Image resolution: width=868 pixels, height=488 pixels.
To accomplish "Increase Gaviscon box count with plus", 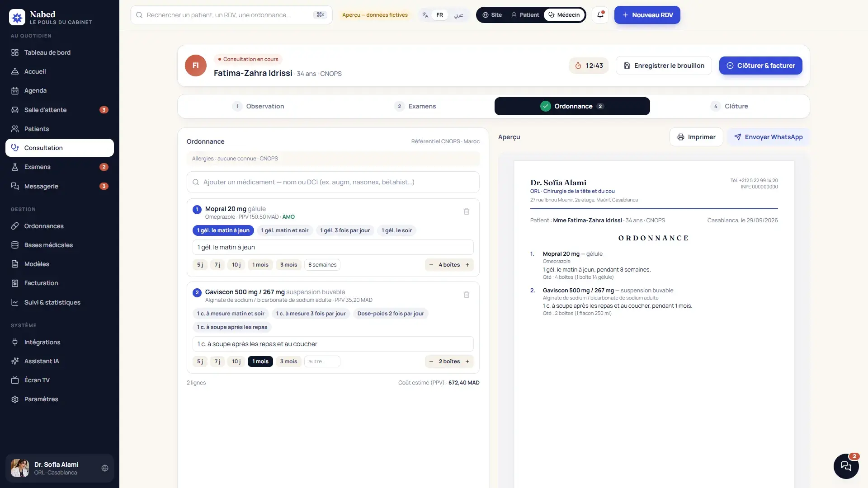I will [x=467, y=361].
